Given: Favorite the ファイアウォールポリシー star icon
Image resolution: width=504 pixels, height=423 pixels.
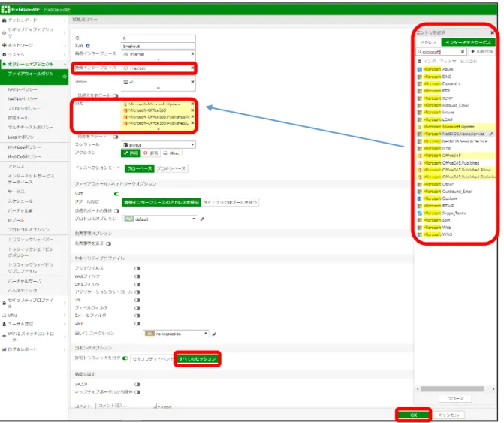Looking at the screenshot, I should pos(65,76).
